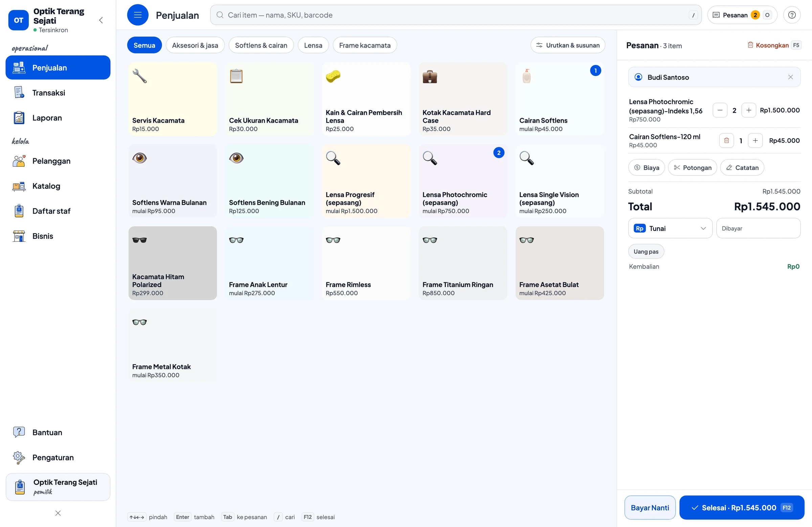812x527 pixels.
Task: Delete Cairan Softlens-120 ml with trash icon
Action: tap(726, 140)
